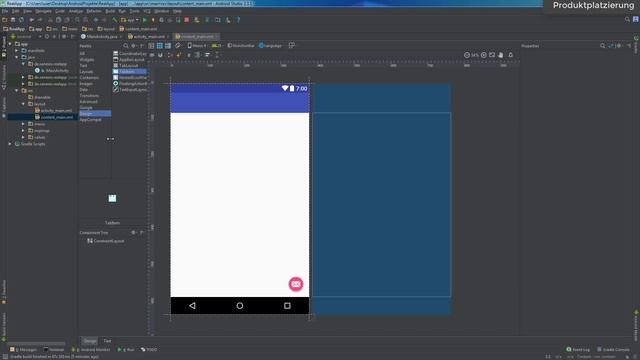640x360 pixels.
Task: Zoom out of the layout canvas
Action: 467,55
